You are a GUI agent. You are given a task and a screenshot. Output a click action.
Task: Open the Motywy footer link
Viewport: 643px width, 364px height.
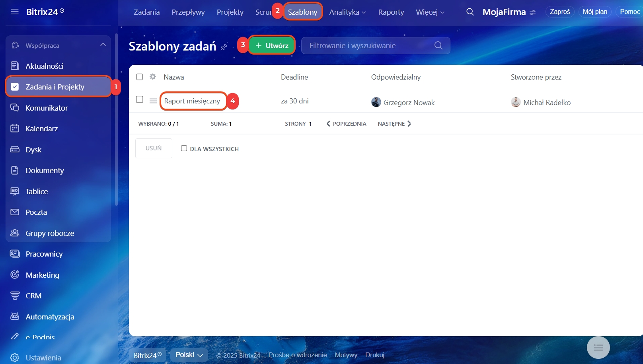[346, 355]
